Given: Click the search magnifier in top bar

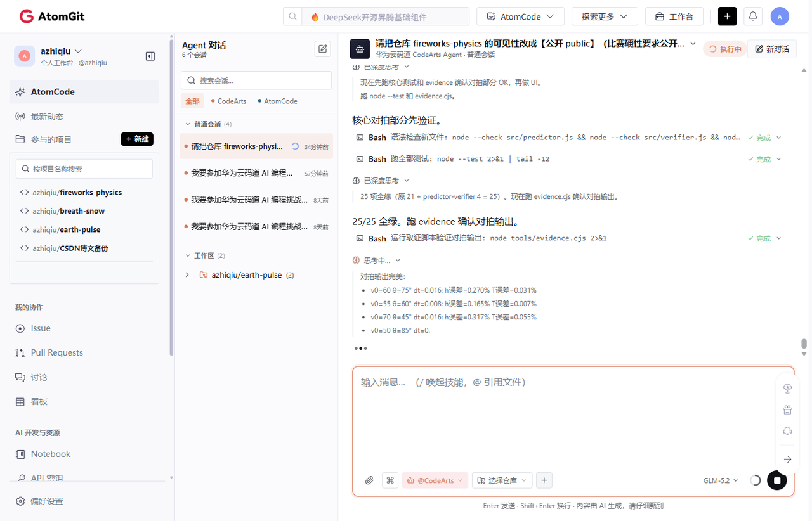Looking at the screenshot, I should [292, 16].
